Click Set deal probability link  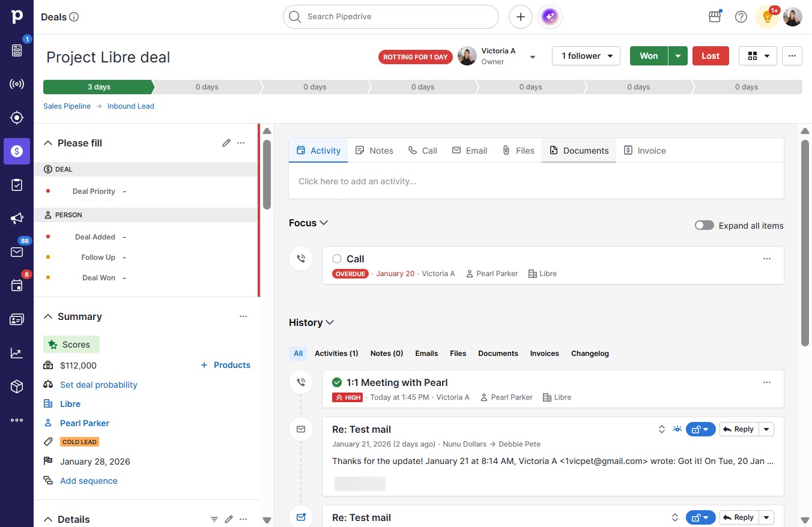tap(98, 385)
